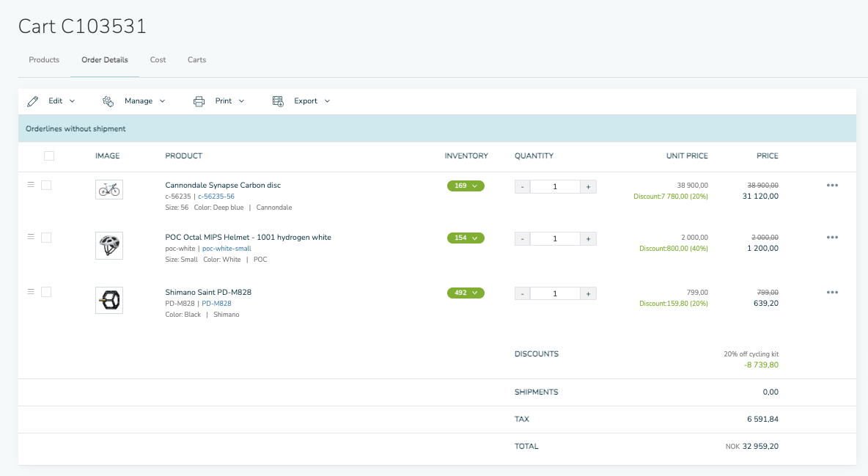Screen dimensions: 868x476
Task: Click the pencil Edit icon
Action: [x=33, y=101]
